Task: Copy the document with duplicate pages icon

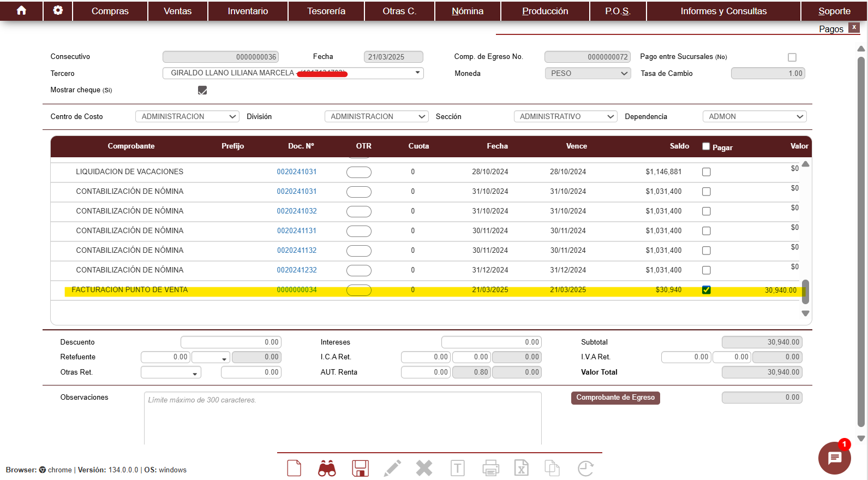Action: pyautogui.click(x=552, y=468)
